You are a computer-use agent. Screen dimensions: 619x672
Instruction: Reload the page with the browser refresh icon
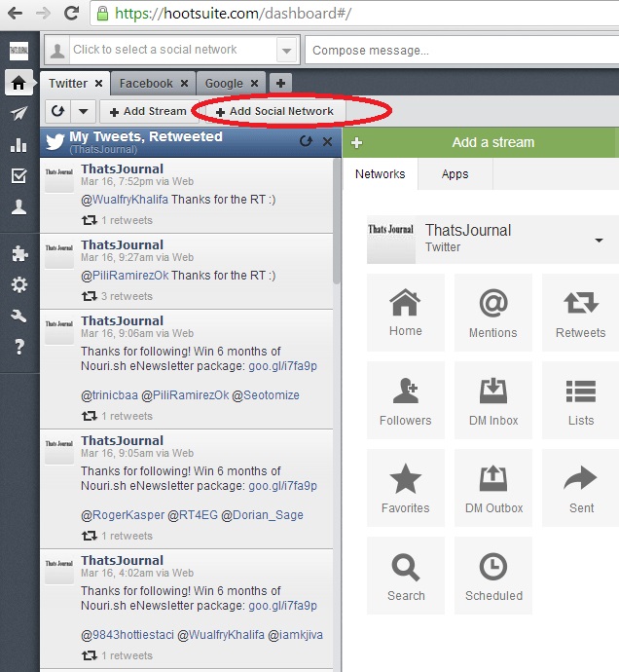click(x=71, y=14)
